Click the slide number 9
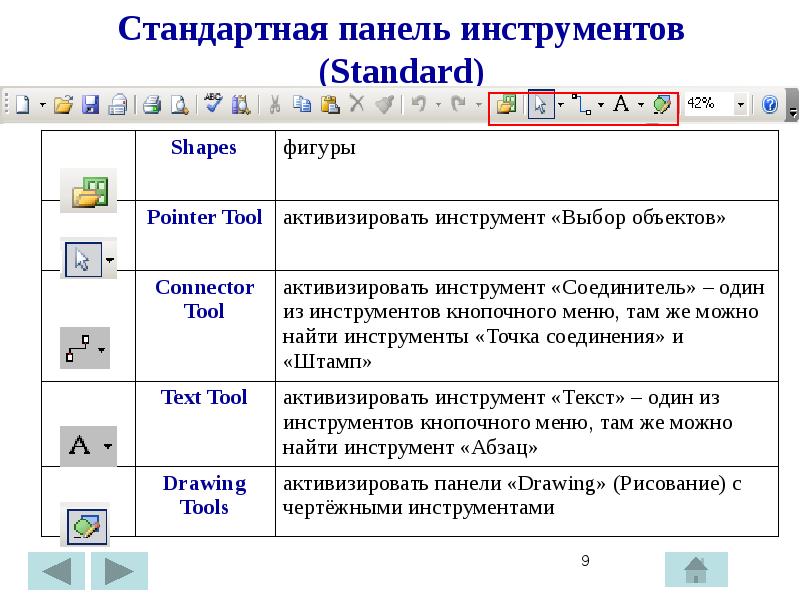The image size is (800, 600). pyautogui.click(x=585, y=561)
